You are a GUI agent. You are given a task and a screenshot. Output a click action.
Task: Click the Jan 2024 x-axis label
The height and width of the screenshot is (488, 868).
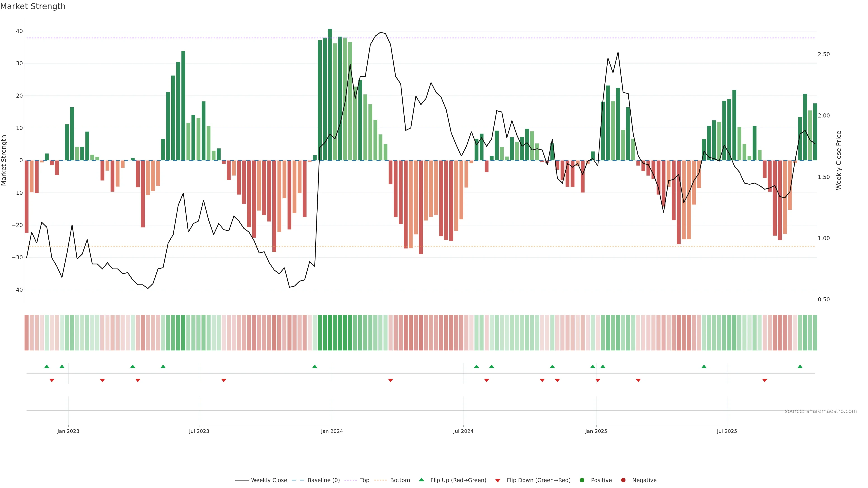coord(332,431)
